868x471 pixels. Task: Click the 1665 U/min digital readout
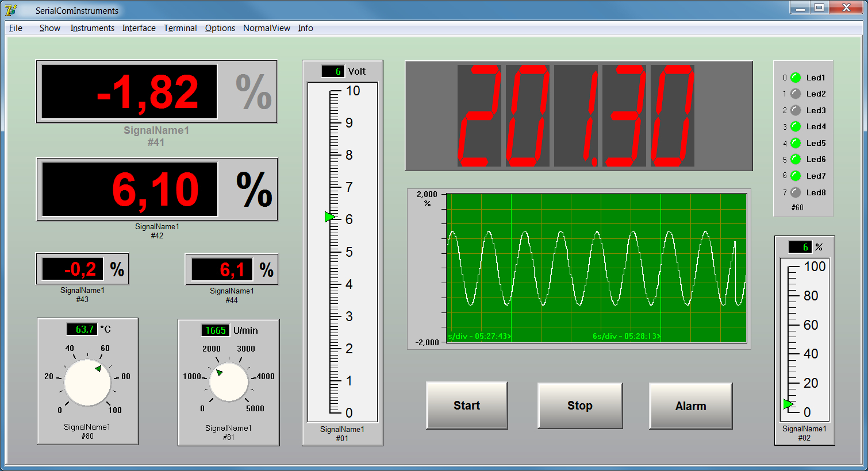coord(214,330)
